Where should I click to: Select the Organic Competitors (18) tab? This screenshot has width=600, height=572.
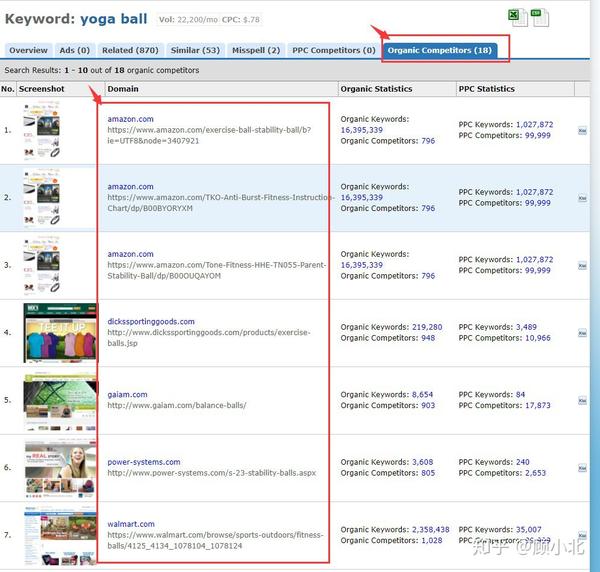(x=440, y=50)
